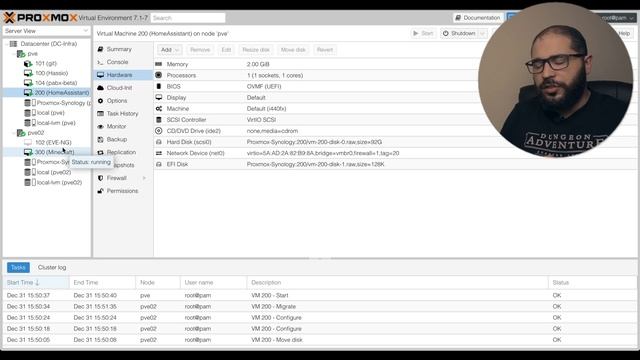Viewport: 640px width, 360px height.
Task: Select local-lvm (pve) storage
Action: coord(50,122)
